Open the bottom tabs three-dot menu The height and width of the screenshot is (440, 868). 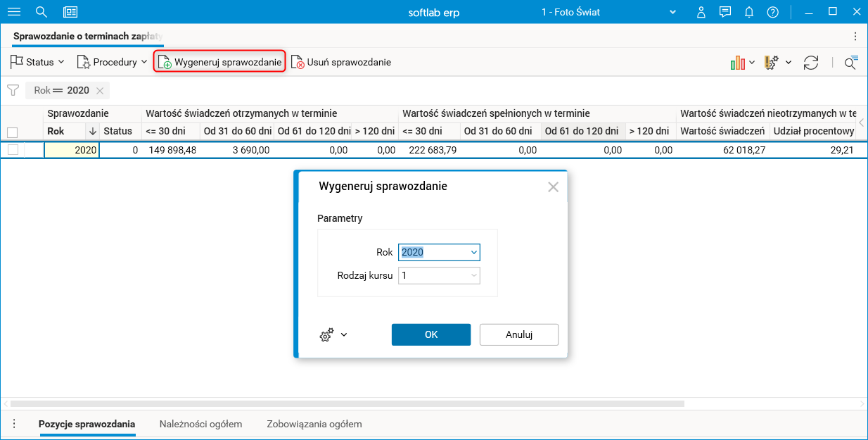coord(14,424)
